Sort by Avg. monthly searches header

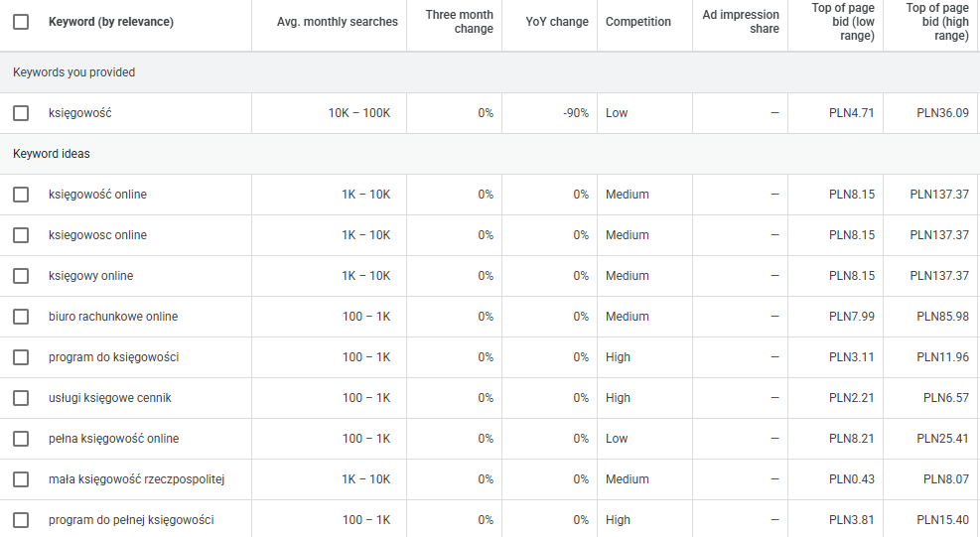pos(337,22)
